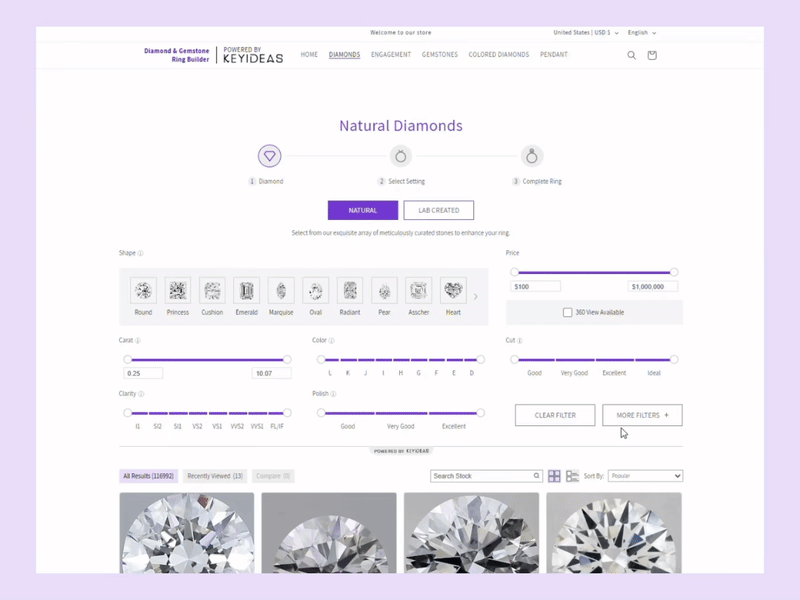Switch to list view layout
This screenshot has height=600, width=800.
(x=572, y=476)
